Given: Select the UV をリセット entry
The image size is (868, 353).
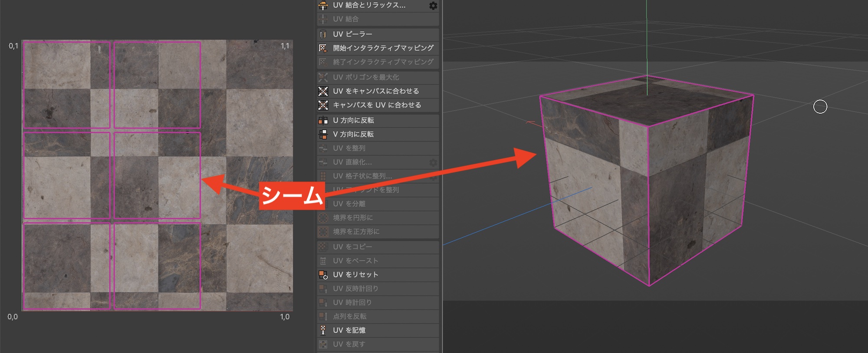Looking at the screenshot, I should tap(355, 275).
